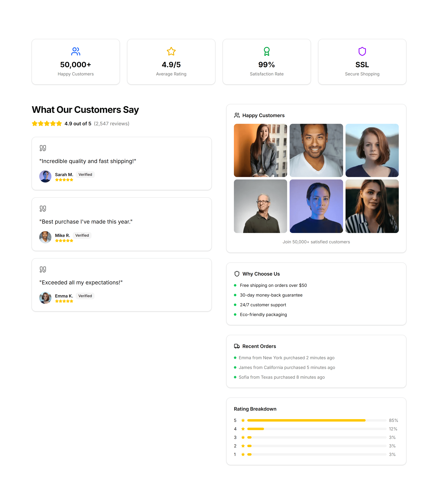Click the Verified badge next to Sarah M.
The width and height of the screenshot is (438, 504).
coord(85,175)
